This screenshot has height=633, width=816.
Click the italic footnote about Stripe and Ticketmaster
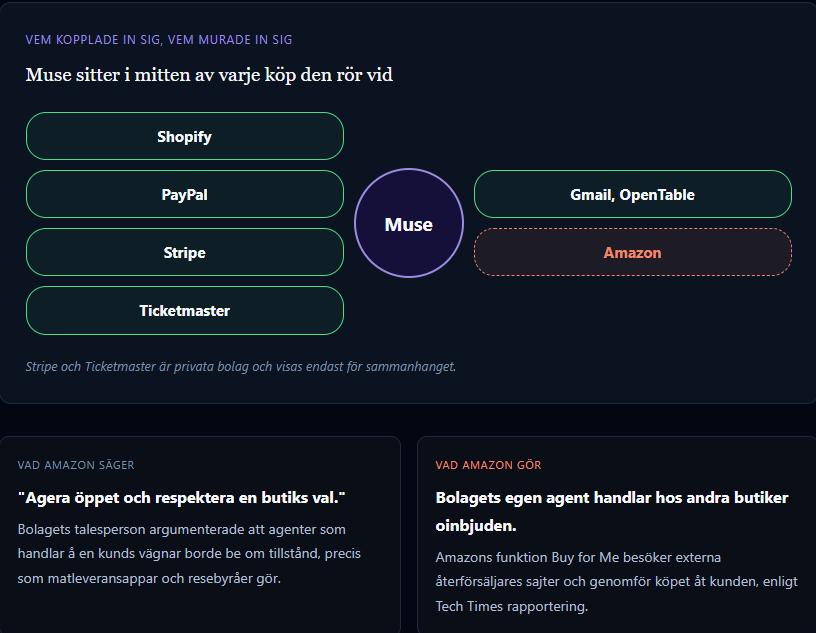tap(241, 366)
